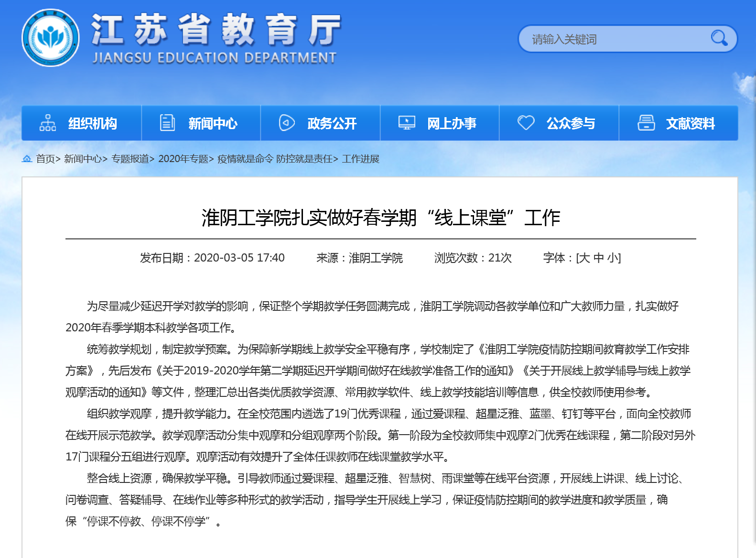The image size is (756, 558).
Task: Click the monitor icon beside 网上办事
Action: click(407, 123)
